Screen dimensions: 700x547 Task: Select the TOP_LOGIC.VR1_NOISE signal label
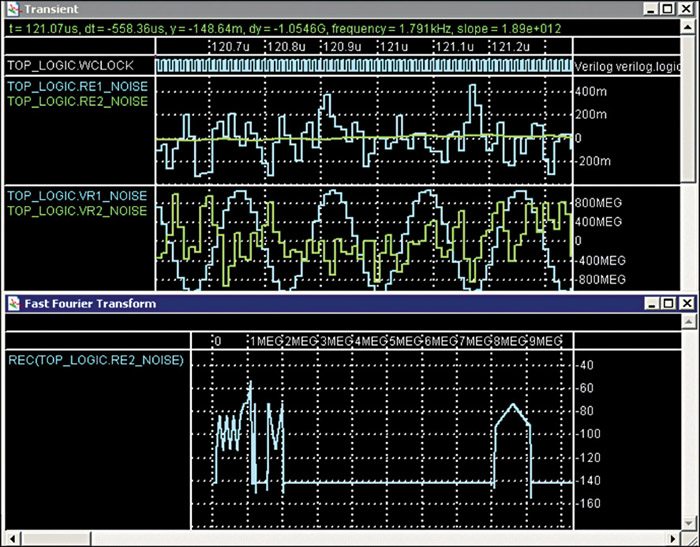click(76, 195)
